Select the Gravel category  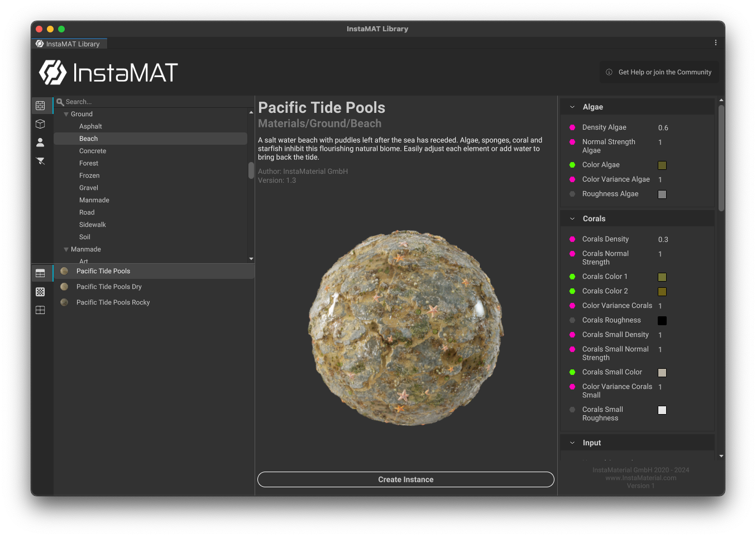tap(89, 188)
